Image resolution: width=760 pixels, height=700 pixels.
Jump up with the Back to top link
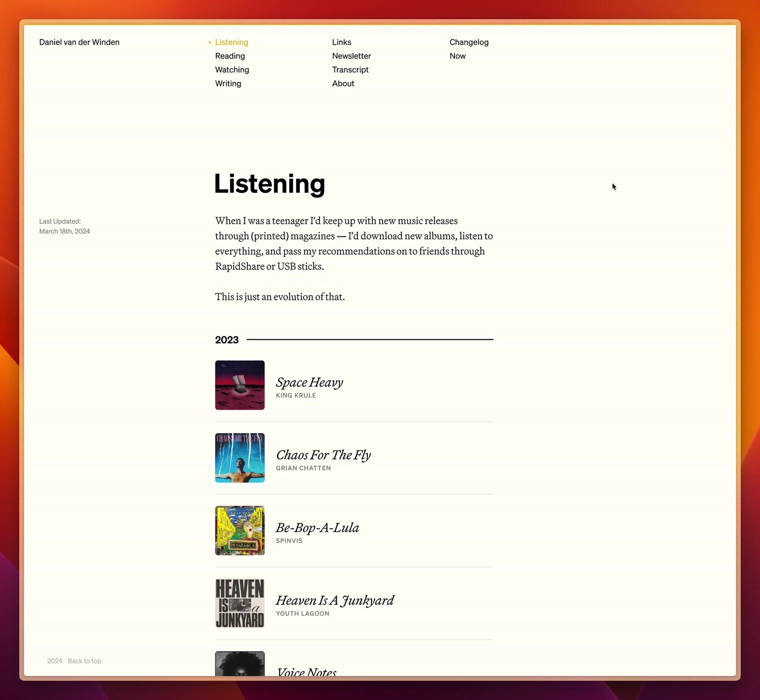(x=84, y=661)
